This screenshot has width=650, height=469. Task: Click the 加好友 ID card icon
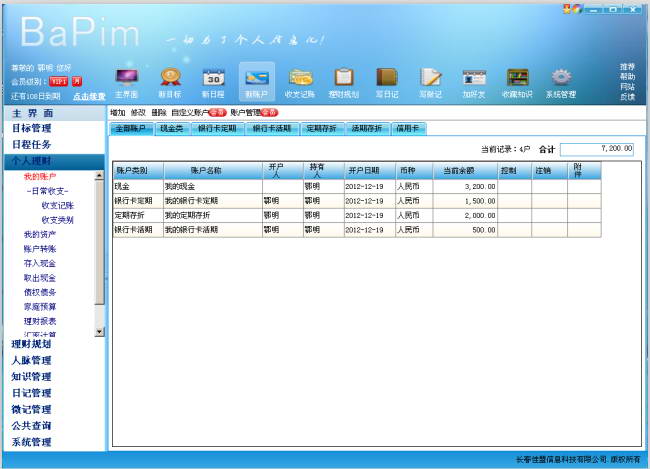[474, 78]
